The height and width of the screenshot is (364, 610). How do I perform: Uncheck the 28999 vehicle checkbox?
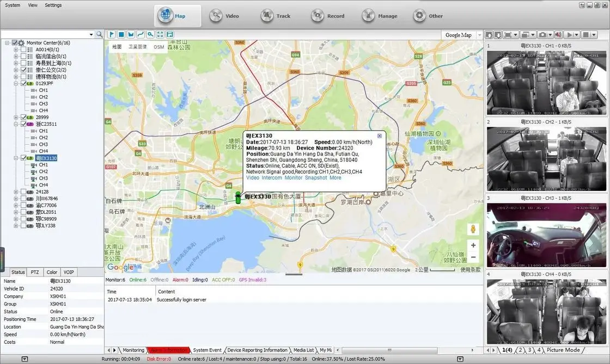tap(23, 118)
